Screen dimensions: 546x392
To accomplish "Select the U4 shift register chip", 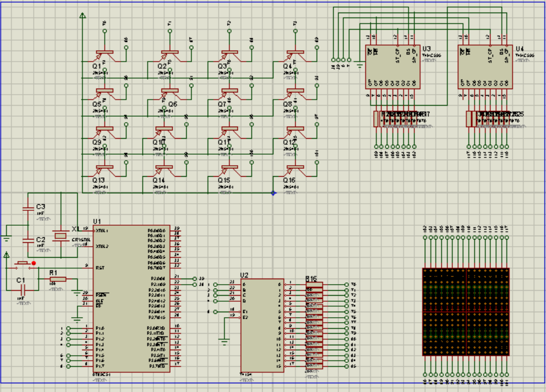I will coord(485,67).
